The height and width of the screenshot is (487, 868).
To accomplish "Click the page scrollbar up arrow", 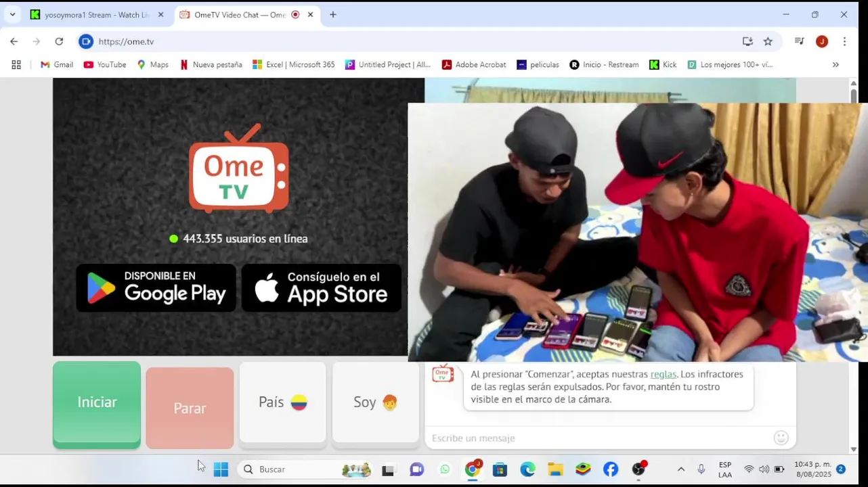I will (853, 83).
